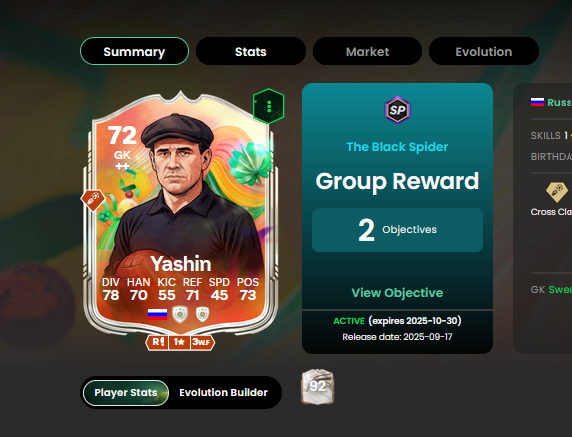Image resolution: width=572 pixels, height=437 pixels.
Task: Open the Summary tab
Action: 134,51
